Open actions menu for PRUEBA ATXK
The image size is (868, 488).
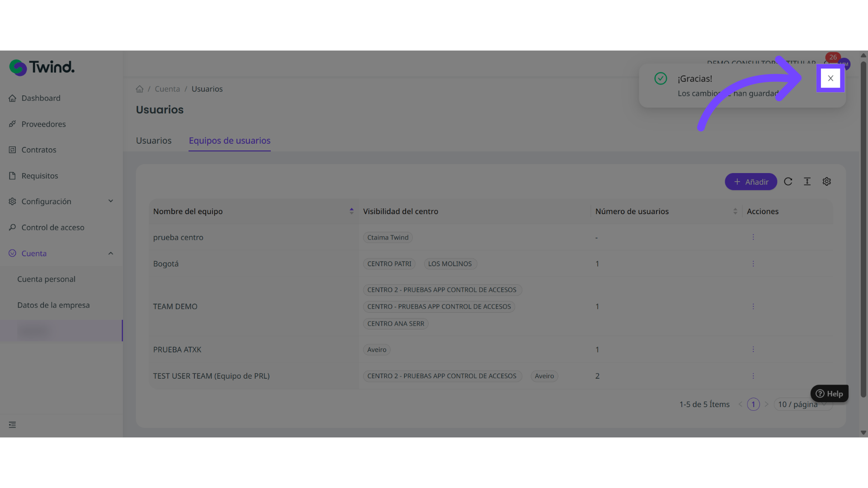(753, 349)
